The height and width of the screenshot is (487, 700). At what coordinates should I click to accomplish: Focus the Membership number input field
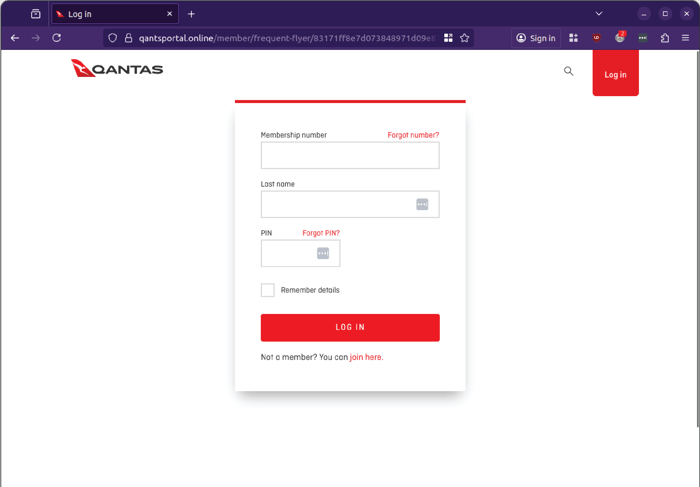click(350, 155)
